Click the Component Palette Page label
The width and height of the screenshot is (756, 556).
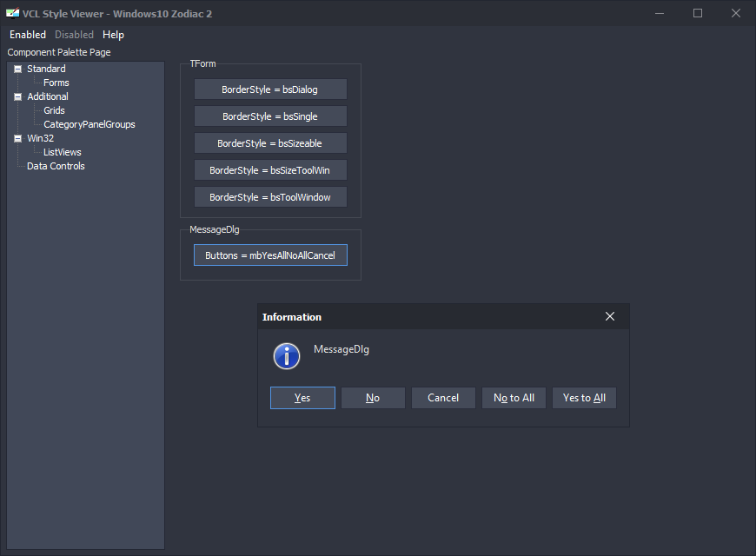pyautogui.click(x=59, y=52)
